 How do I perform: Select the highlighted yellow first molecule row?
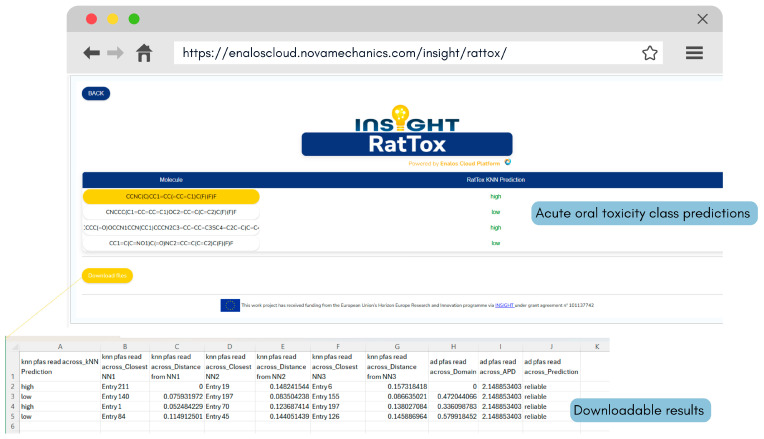tap(171, 197)
